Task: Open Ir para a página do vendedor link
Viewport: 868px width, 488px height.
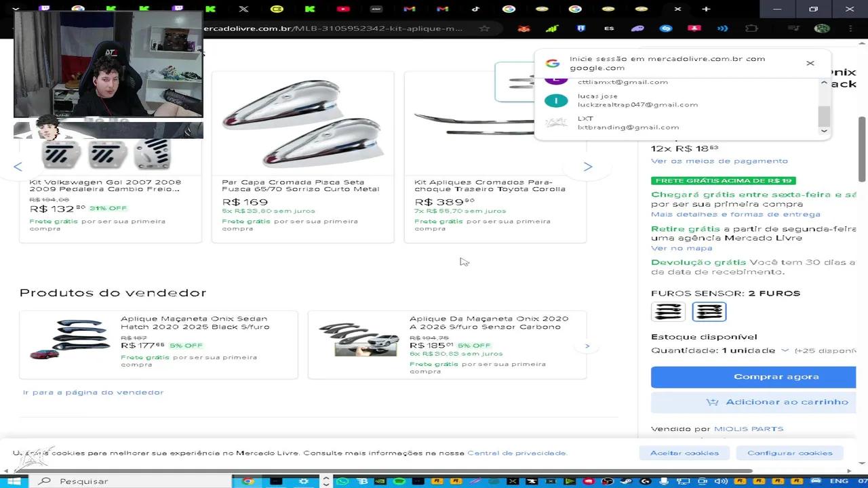Action: click(x=93, y=392)
